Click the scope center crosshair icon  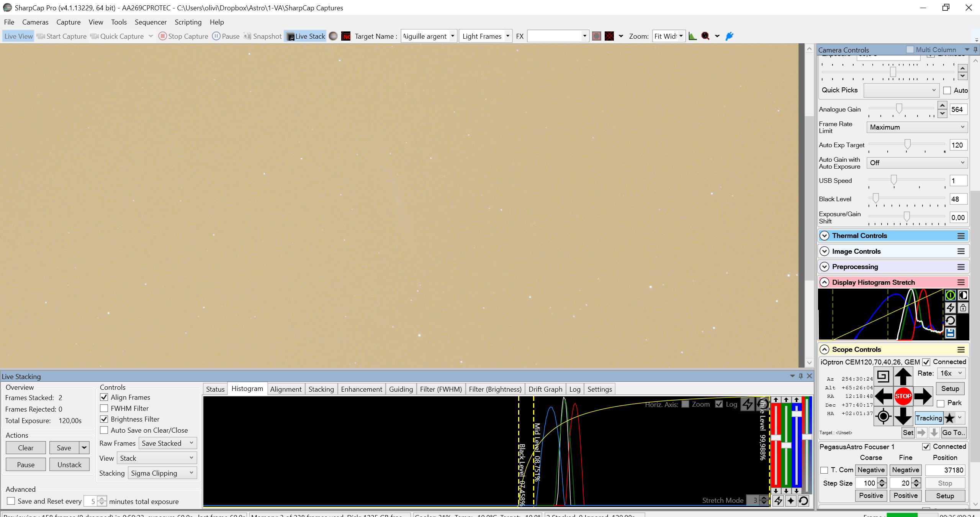[x=883, y=416]
